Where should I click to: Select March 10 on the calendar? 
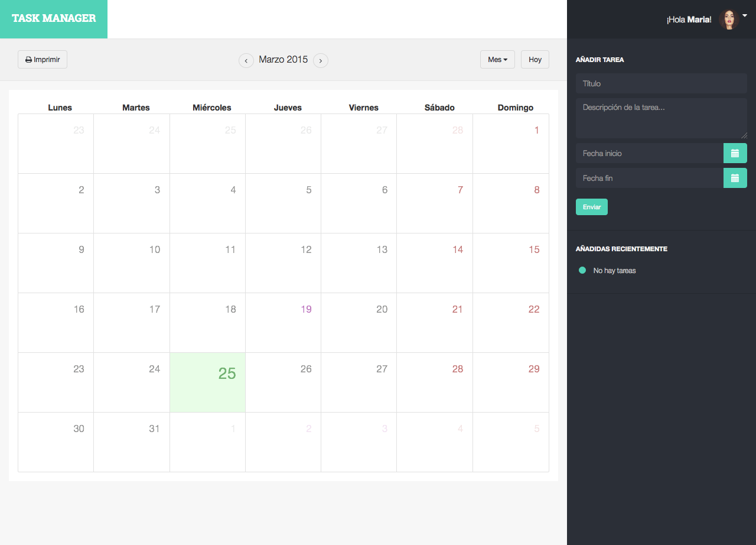point(132,263)
